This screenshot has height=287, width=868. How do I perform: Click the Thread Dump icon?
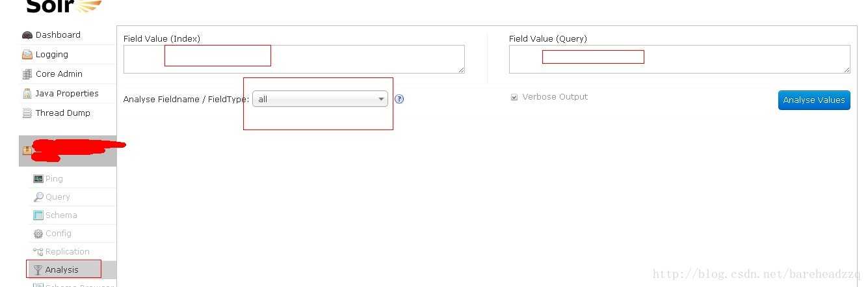[27, 113]
